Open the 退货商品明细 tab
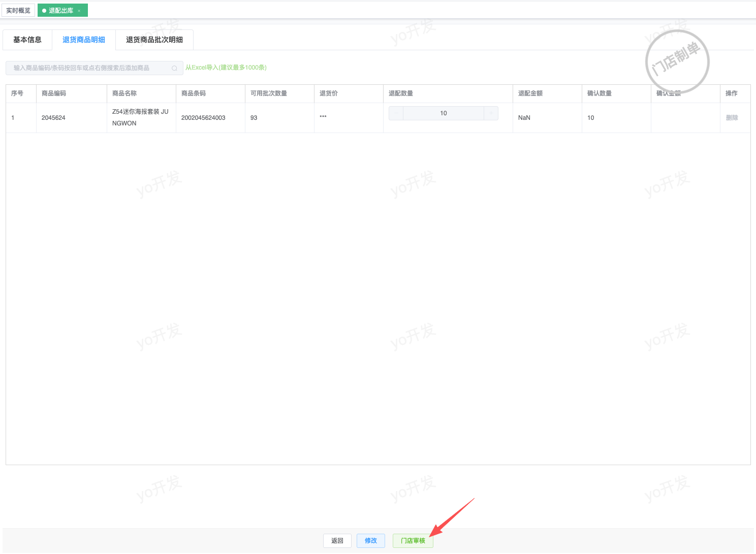 coord(84,40)
